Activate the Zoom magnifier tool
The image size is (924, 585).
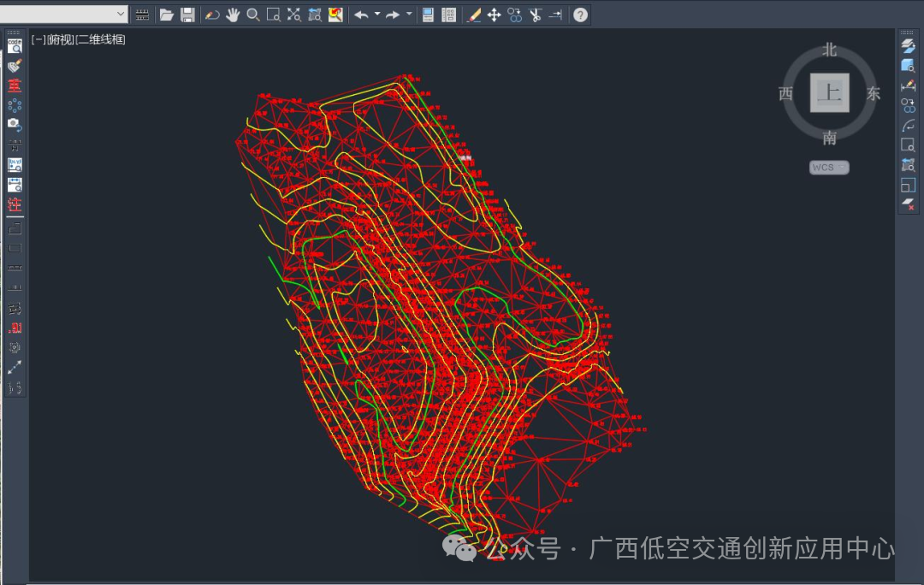click(253, 15)
